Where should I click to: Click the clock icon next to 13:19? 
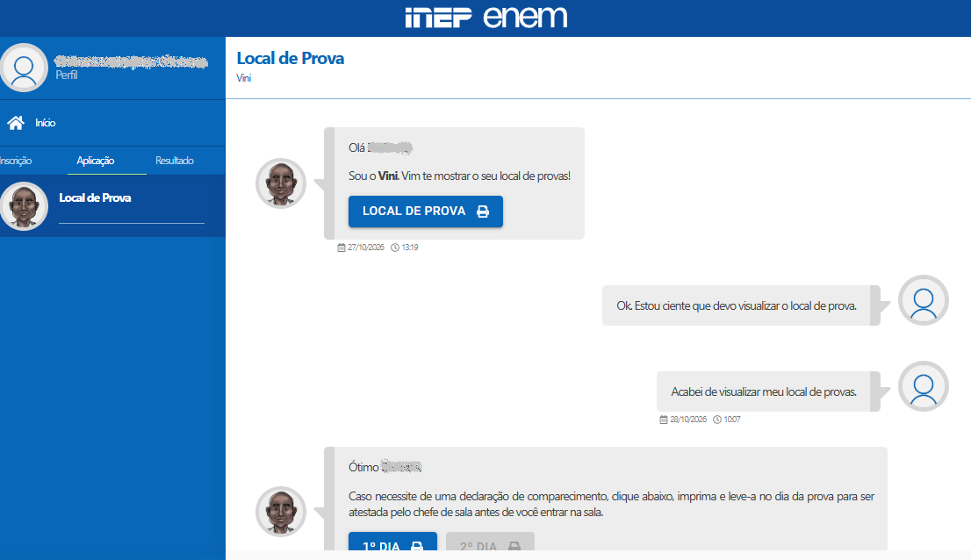pyautogui.click(x=395, y=248)
